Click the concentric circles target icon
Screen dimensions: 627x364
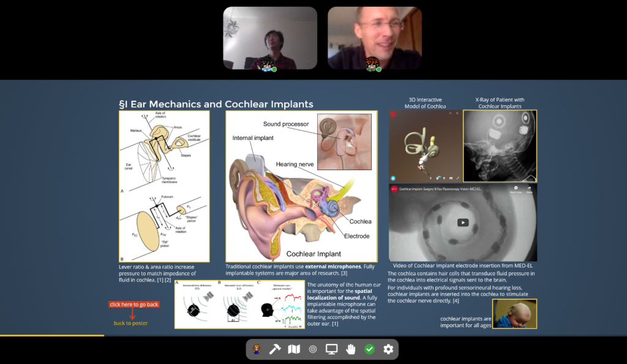(x=313, y=349)
